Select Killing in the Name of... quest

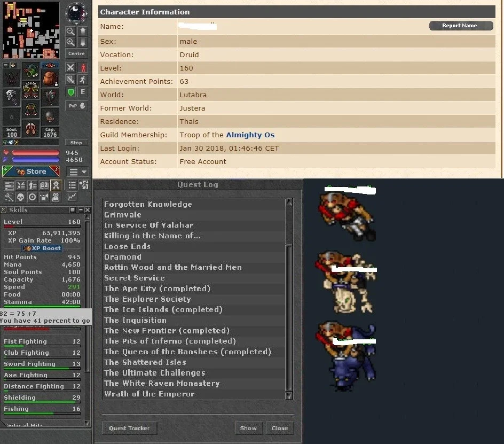(x=193, y=236)
